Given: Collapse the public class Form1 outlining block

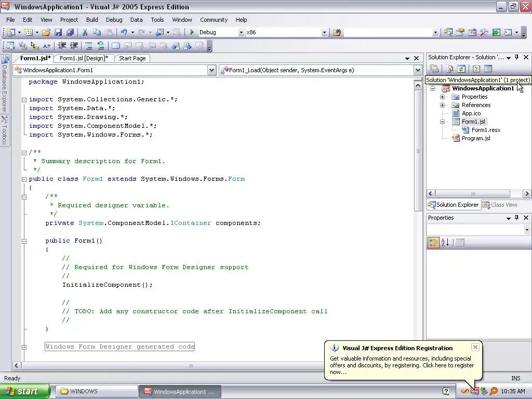Looking at the screenshot, I should click(x=24, y=179).
